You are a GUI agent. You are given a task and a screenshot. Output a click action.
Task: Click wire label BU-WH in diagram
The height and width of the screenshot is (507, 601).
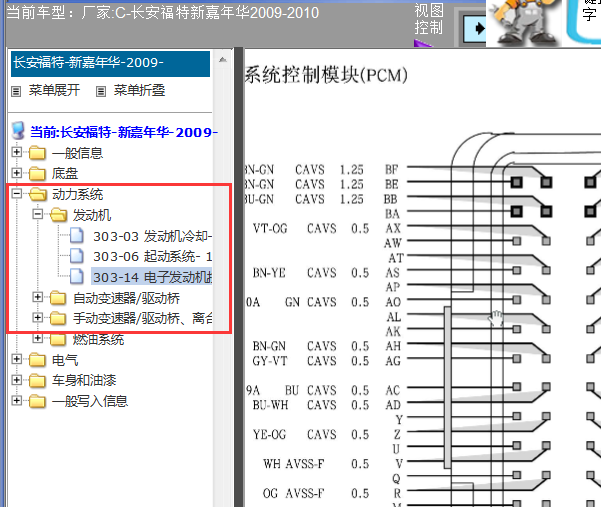tap(271, 405)
